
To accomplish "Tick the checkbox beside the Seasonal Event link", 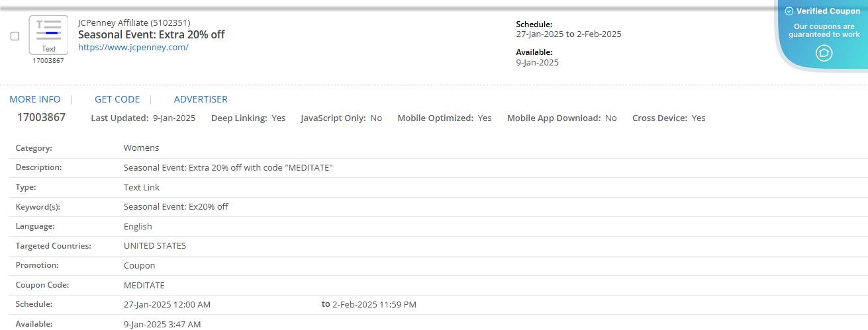I will [15, 36].
